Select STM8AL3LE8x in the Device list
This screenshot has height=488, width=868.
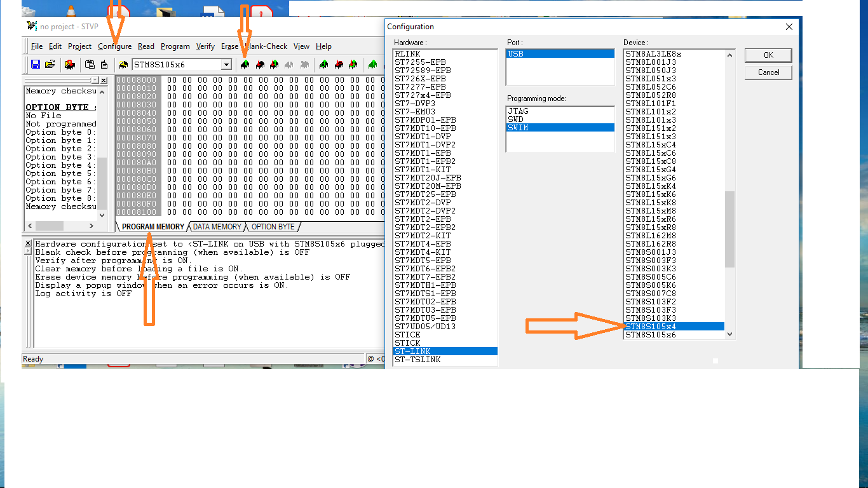(674, 54)
